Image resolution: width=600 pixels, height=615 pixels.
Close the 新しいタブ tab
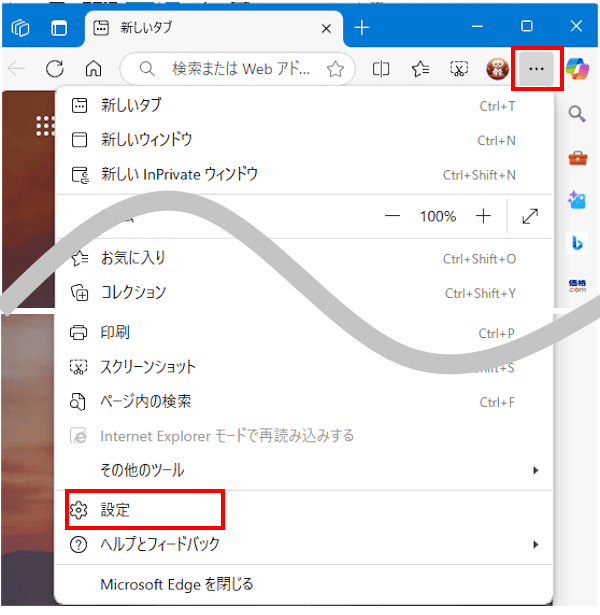coord(326,29)
